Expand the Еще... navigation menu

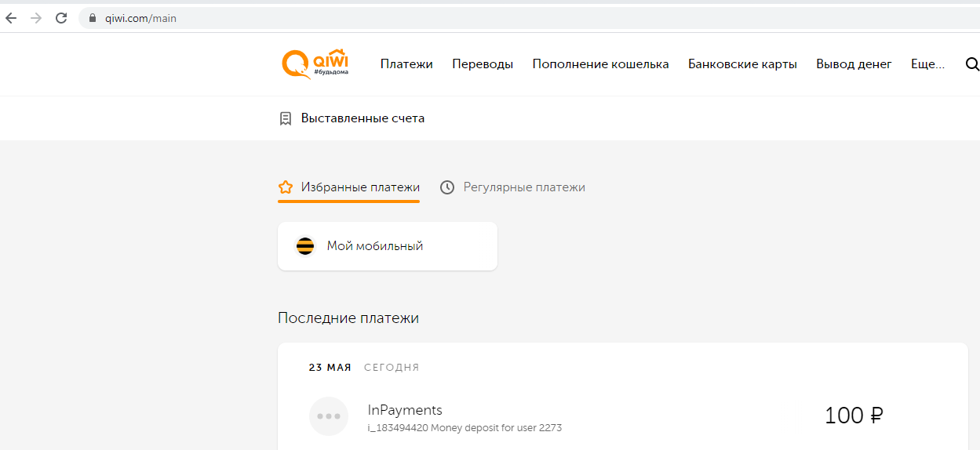927,64
